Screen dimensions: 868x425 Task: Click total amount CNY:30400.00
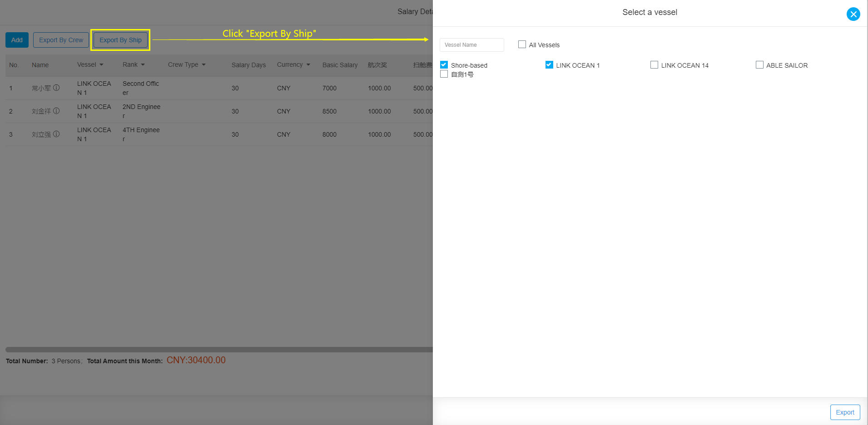click(x=196, y=360)
